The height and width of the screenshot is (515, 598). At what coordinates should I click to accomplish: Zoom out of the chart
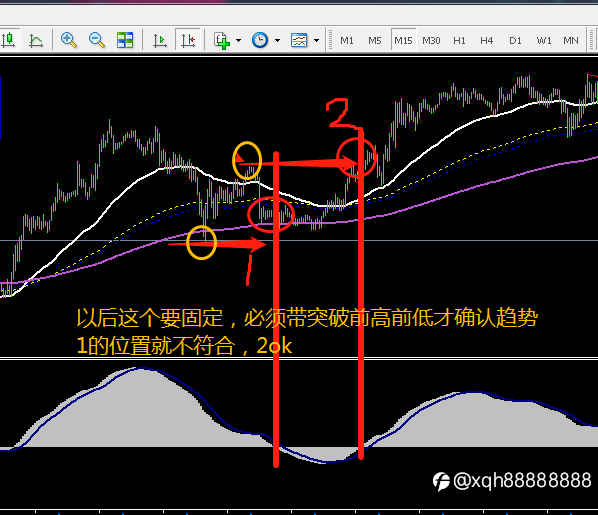[96, 40]
